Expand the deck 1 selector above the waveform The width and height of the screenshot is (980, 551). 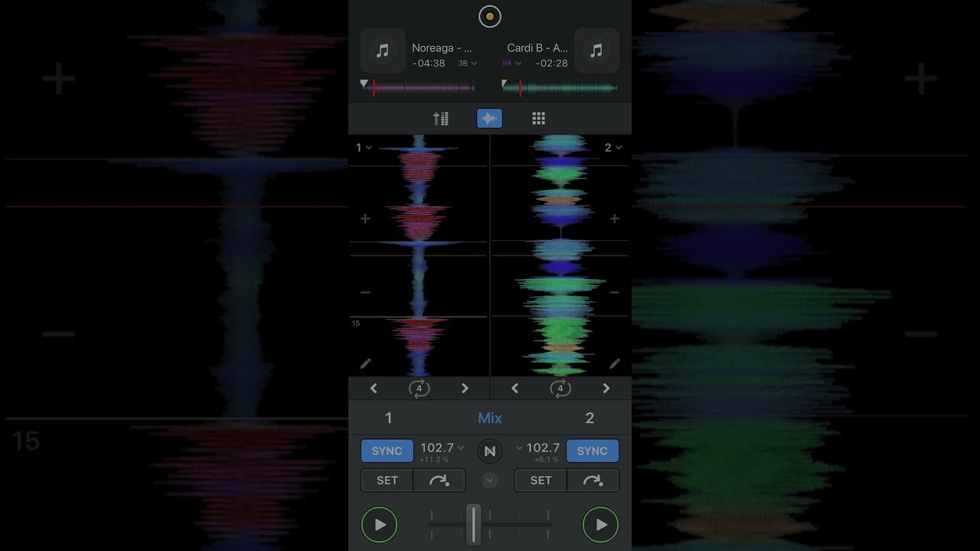(364, 148)
